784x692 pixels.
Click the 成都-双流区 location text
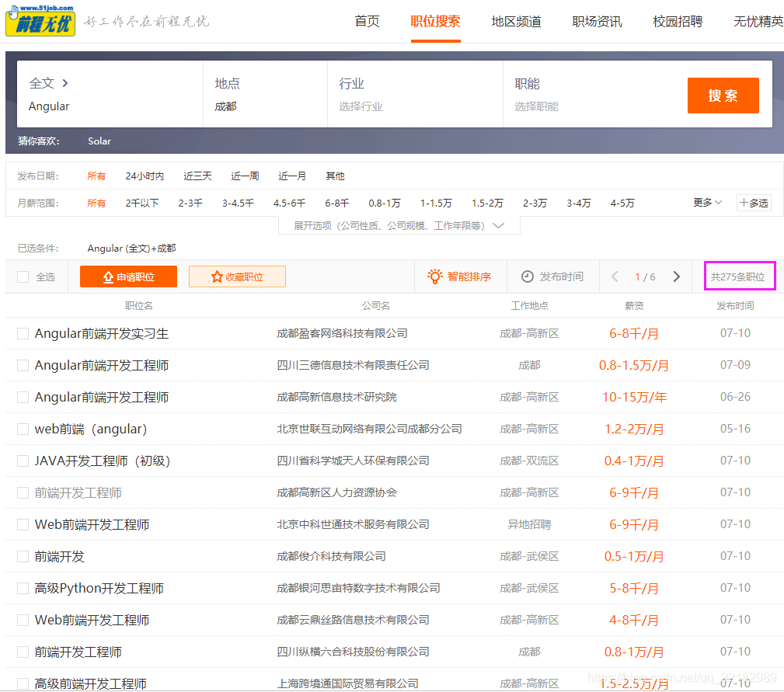point(529,461)
